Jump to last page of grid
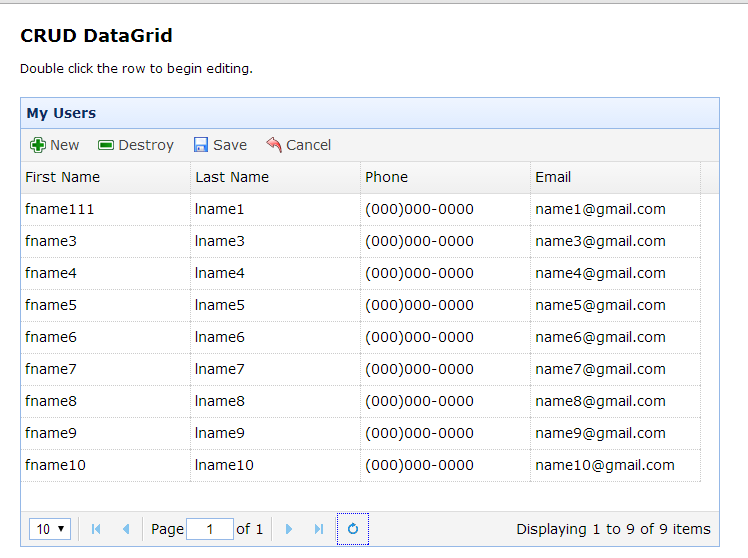 coord(319,529)
